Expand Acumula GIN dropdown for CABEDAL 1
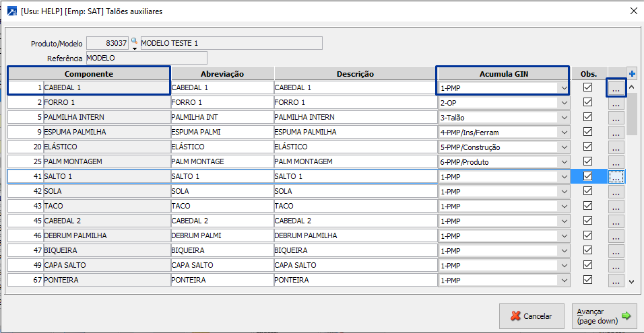Image resolution: width=644 pixels, height=333 pixels. pyautogui.click(x=563, y=87)
